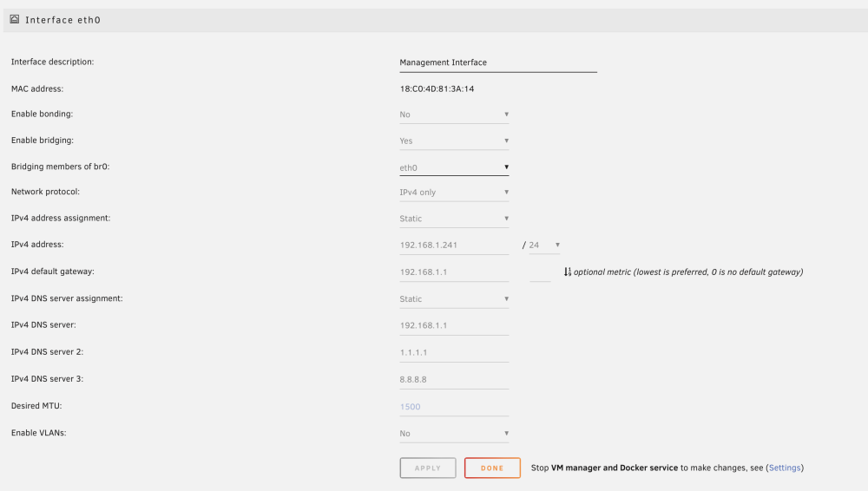Open IPv4 address assignment dropdown
Viewport: 868px width, 491px height.
point(454,219)
